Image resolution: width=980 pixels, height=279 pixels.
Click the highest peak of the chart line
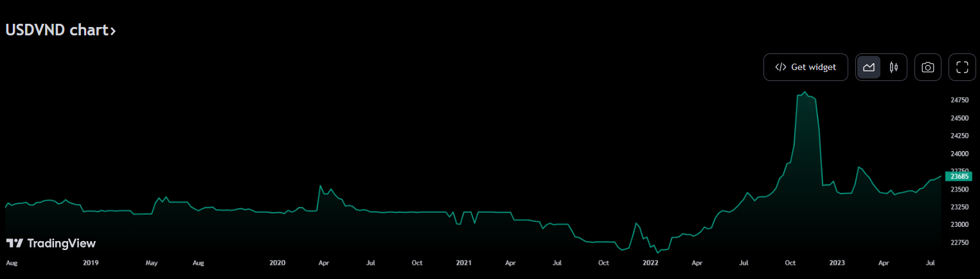pyautogui.click(x=805, y=92)
